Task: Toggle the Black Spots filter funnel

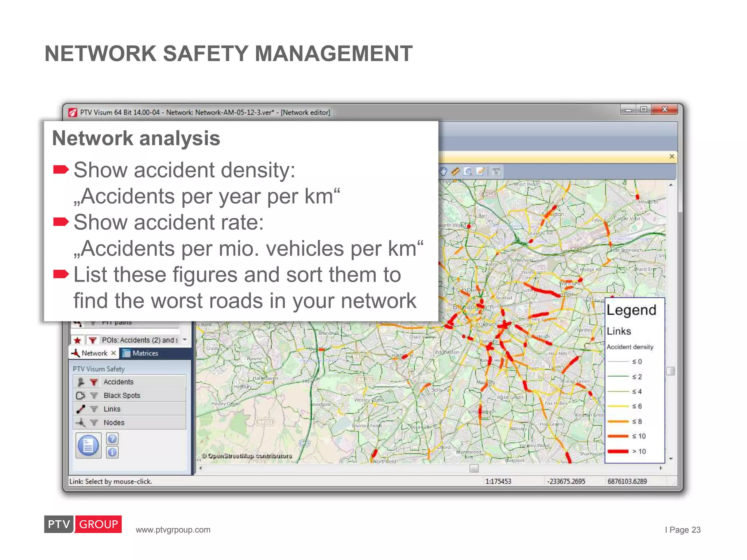Action: [94, 396]
